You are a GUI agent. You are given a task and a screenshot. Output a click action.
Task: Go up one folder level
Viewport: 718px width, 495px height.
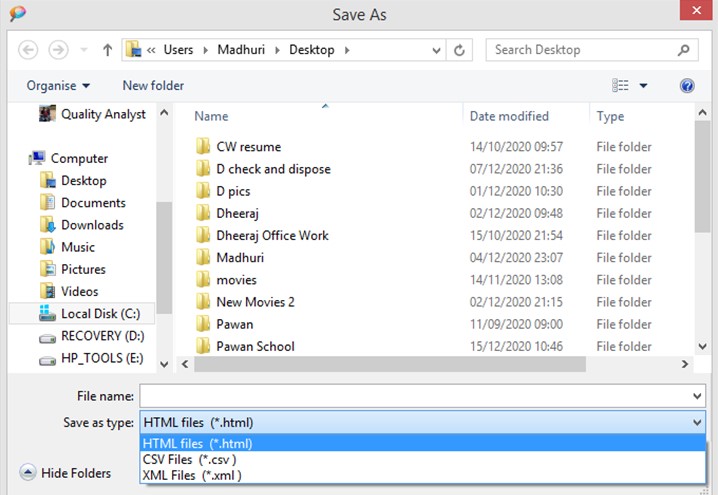(x=108, y=49)
